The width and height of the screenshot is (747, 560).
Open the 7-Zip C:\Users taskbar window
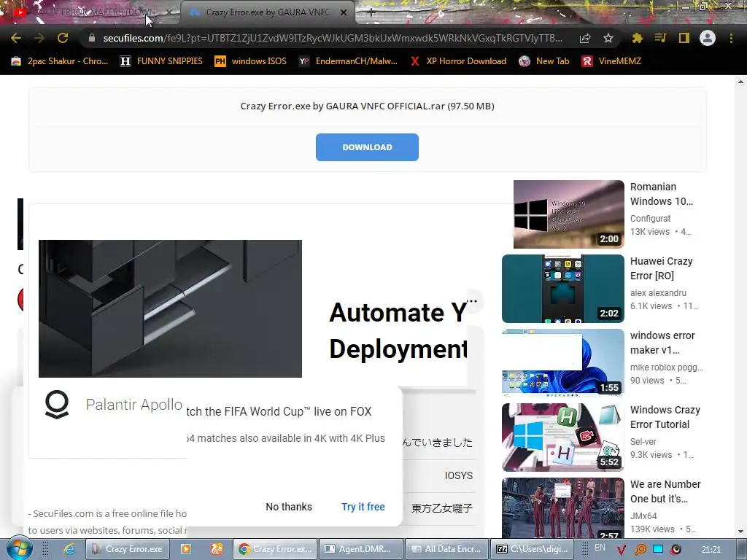[x=533, y=549]
